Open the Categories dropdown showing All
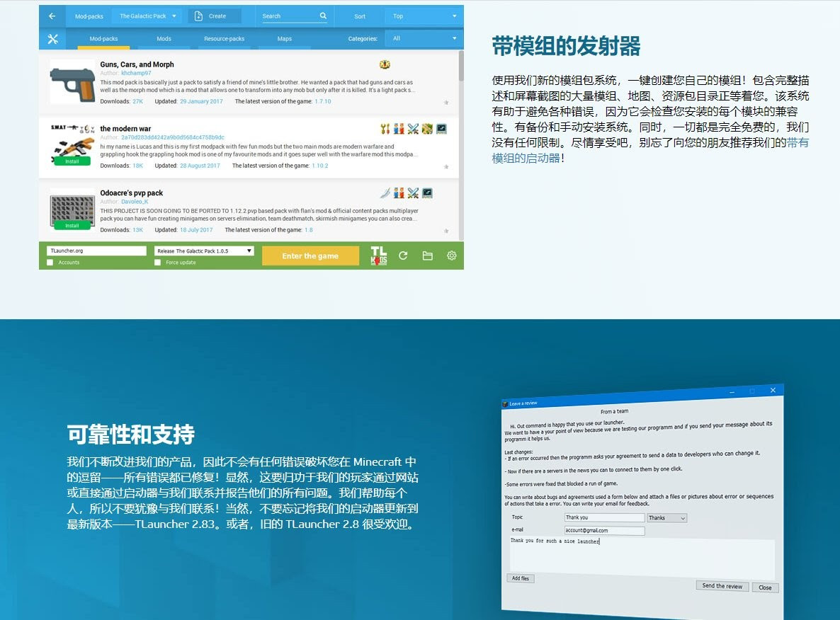This screenshot has height=620, width=840. (423, 39)
